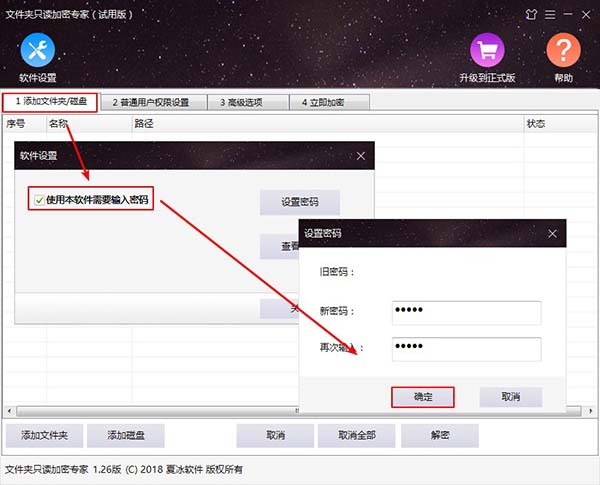
Task: Click the horizontal scrollbar left arrow
Action: (x=9, y=411)
